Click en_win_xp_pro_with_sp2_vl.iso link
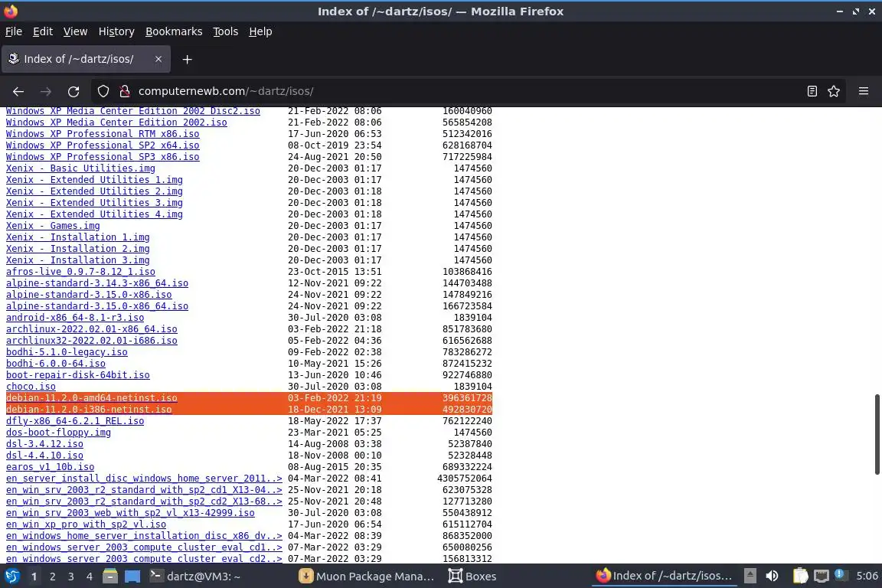This screenshot has height=588, width=882. pyautogui.click(x=86, y=524)
